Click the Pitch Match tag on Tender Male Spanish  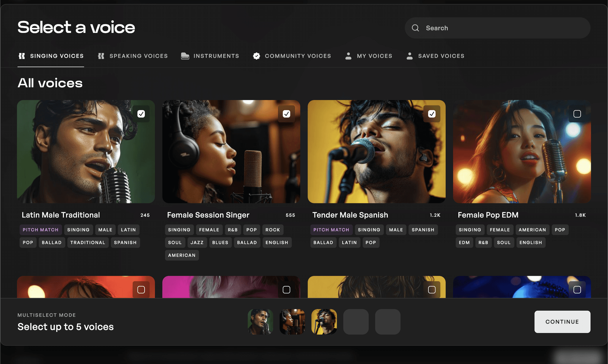(331, 230)
